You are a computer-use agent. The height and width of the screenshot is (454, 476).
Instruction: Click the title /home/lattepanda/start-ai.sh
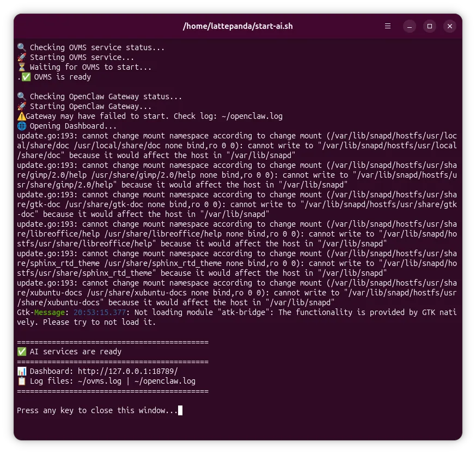tap(237, 26)
